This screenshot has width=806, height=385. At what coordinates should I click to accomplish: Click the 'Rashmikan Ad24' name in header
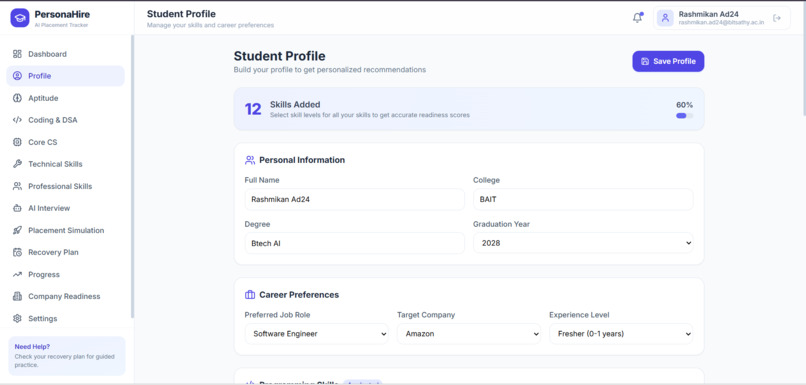click(x=708, y=14)
